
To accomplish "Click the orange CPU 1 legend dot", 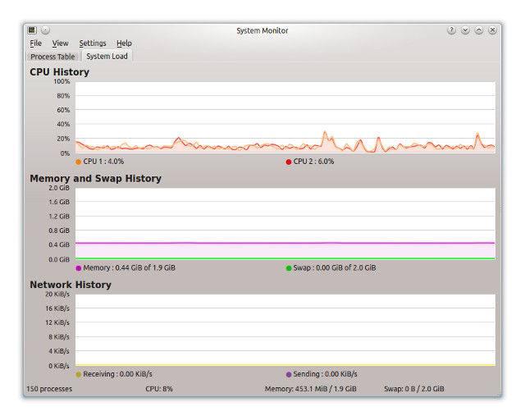I will 78,162.
